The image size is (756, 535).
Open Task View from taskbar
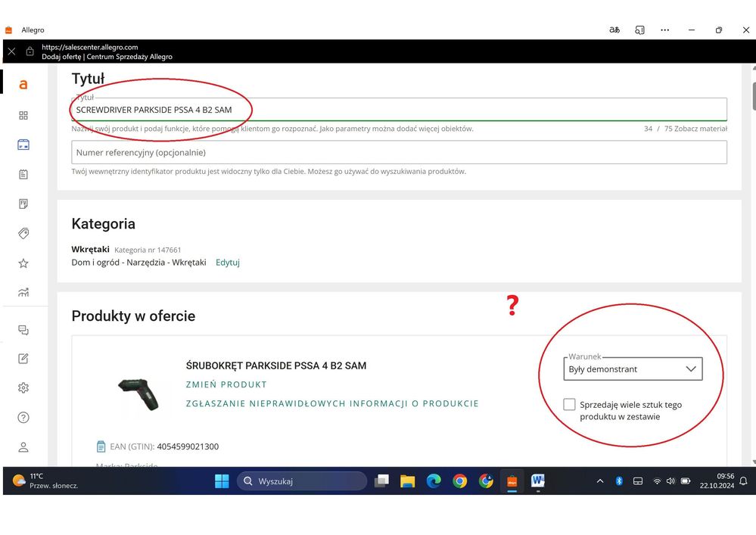click(382, 481)
